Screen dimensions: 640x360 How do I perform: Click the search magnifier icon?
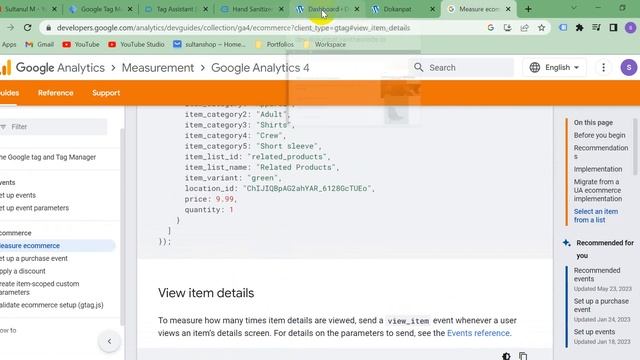418,67
